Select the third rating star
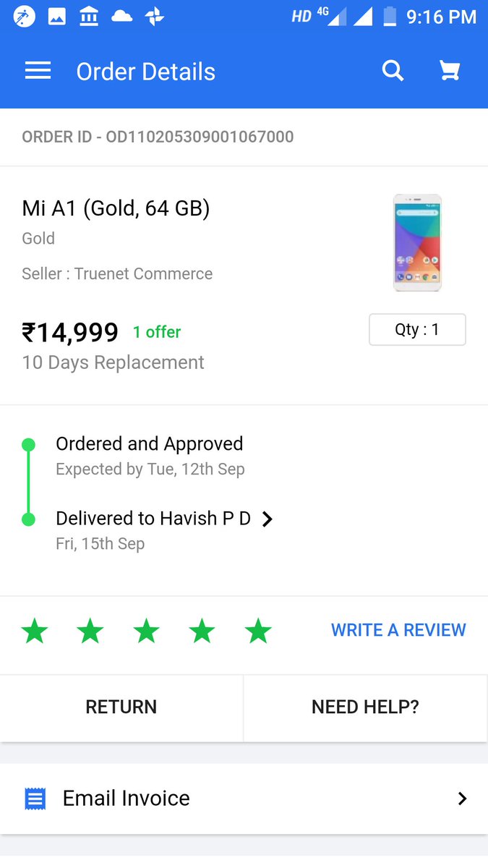This screenshot has width=488, height=868. 146,631
